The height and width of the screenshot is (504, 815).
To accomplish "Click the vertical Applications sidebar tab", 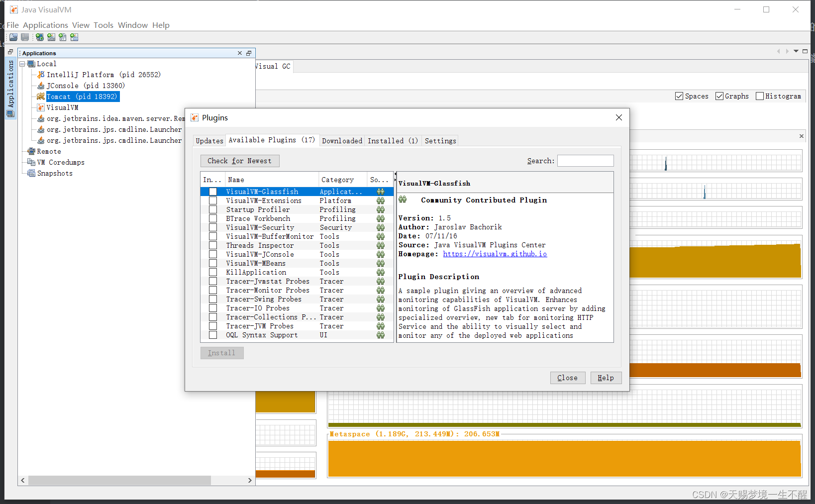I will coord(10,89).
